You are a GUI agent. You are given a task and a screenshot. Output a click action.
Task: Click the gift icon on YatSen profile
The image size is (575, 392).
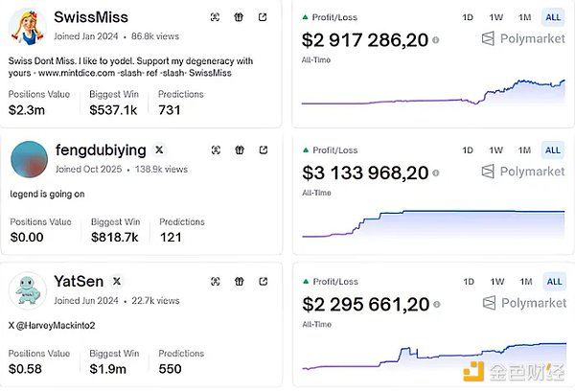coord(239,281)
